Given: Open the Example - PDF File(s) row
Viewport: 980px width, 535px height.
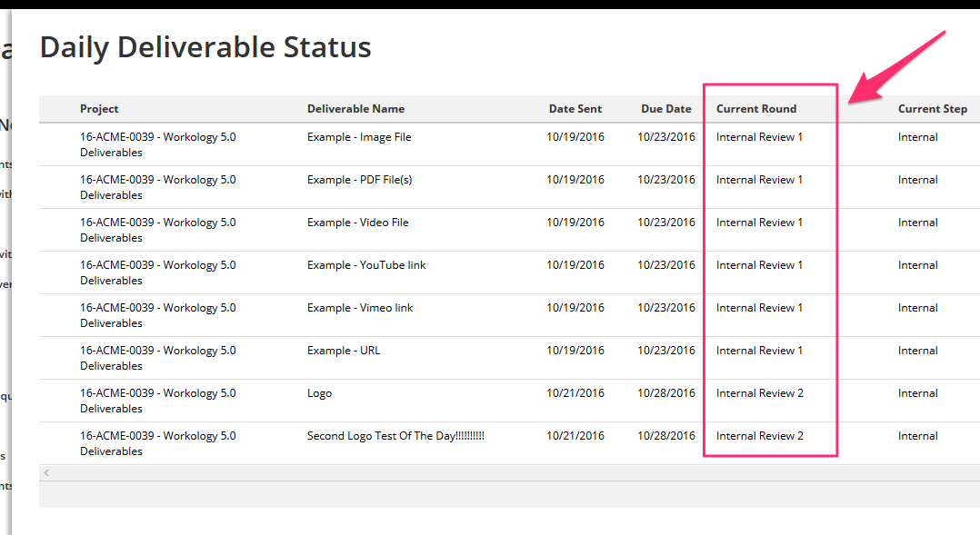Looking at the screenshot, I should pyautogui.click(x=509, y=187).
